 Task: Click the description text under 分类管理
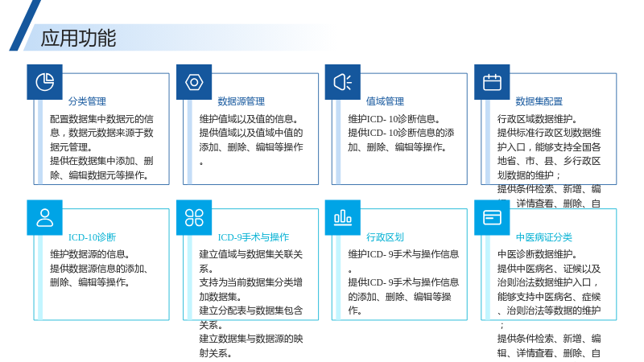click(x=101, y=147)
